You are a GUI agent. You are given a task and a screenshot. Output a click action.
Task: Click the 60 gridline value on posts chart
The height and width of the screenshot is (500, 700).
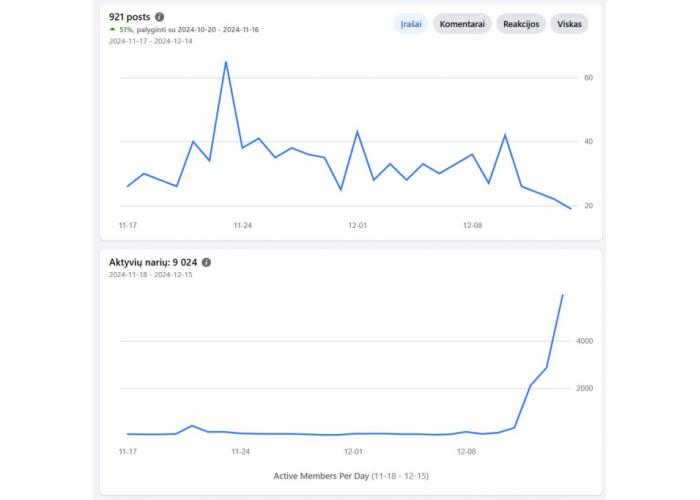[x=589, y=78]
